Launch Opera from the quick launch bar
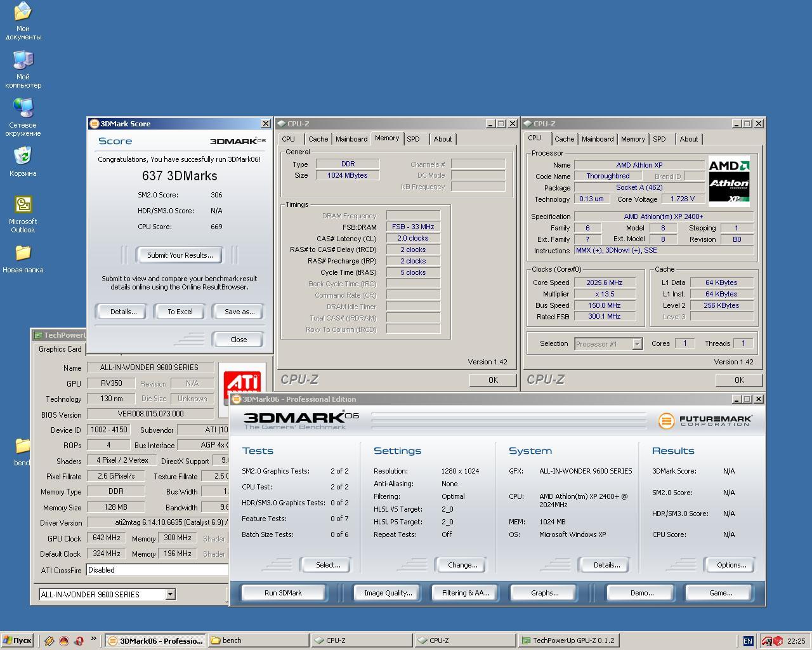 click(x=79, y=641)
